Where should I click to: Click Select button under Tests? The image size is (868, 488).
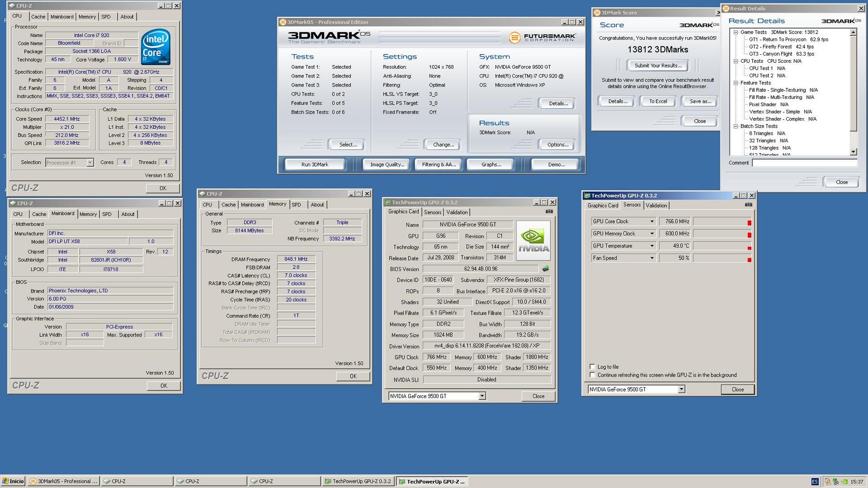click(348, 145)
